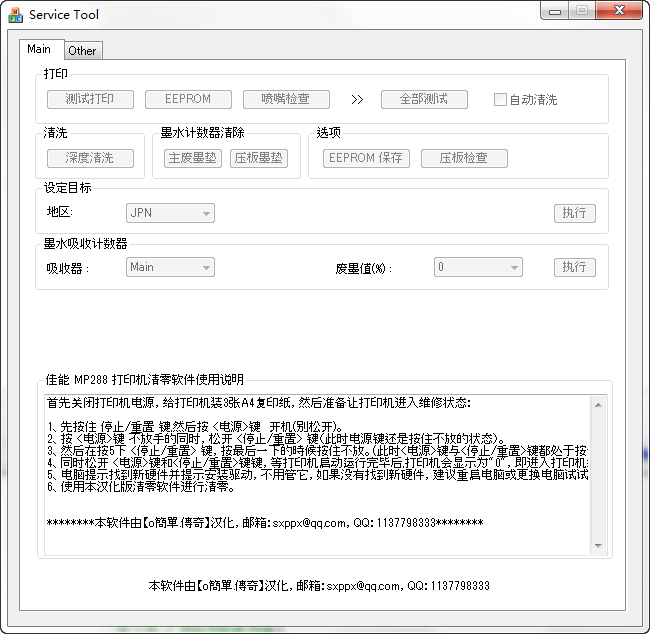Switch to the Other tab
The height and width of the screenshot is (634, 650).
point(82,51)
